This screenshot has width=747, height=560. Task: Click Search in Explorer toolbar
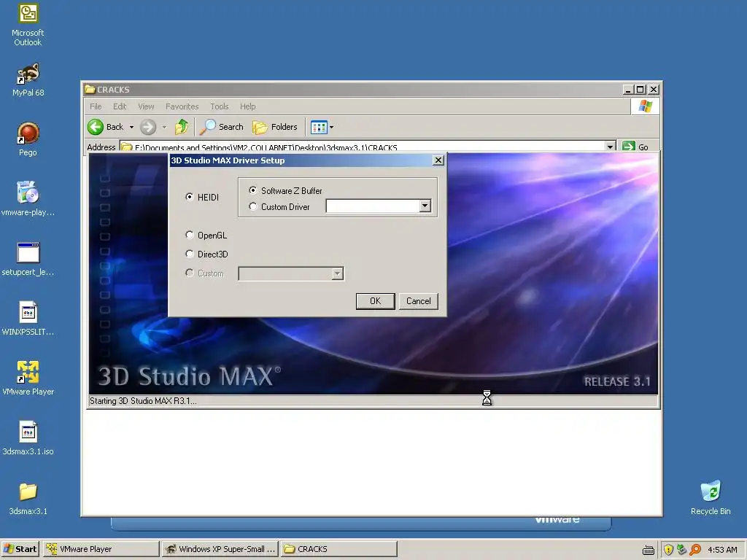[221, 127]
